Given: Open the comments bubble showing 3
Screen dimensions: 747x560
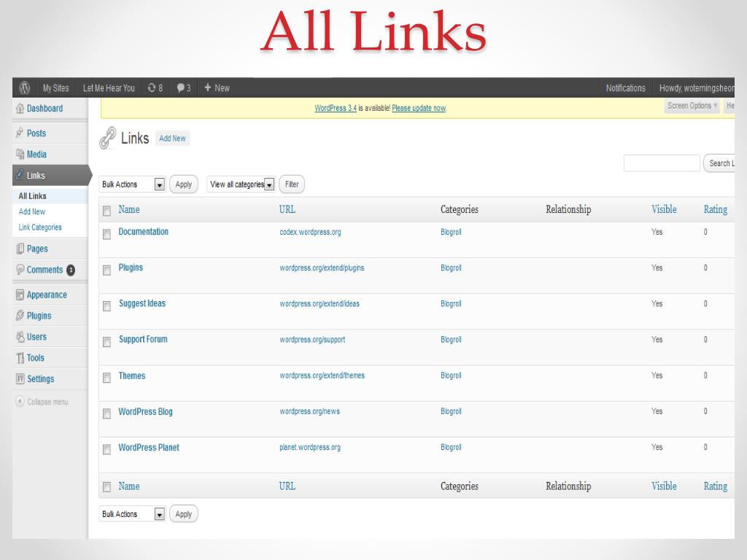Looking at the screenshot, I should [x=181, y=87].
